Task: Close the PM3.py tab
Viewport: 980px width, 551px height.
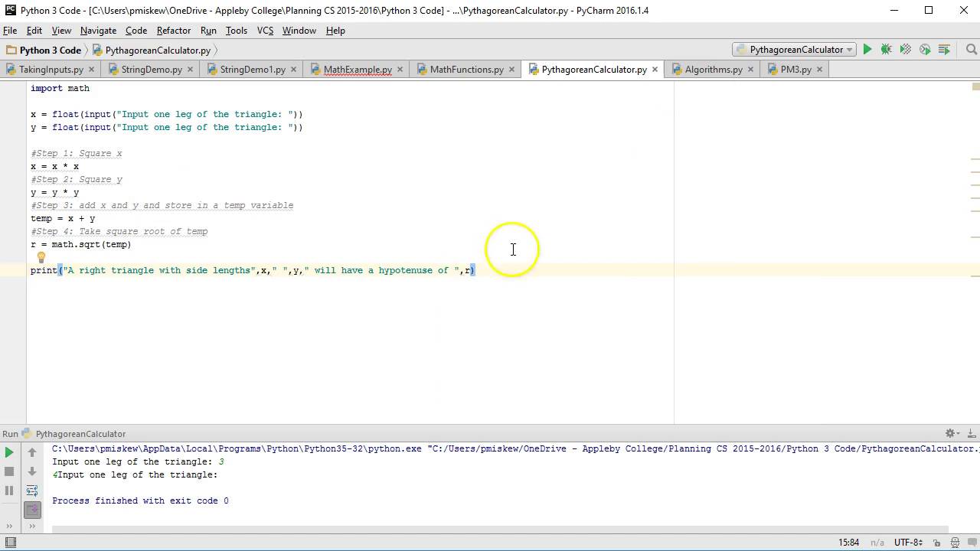Action: pos(820,70)
